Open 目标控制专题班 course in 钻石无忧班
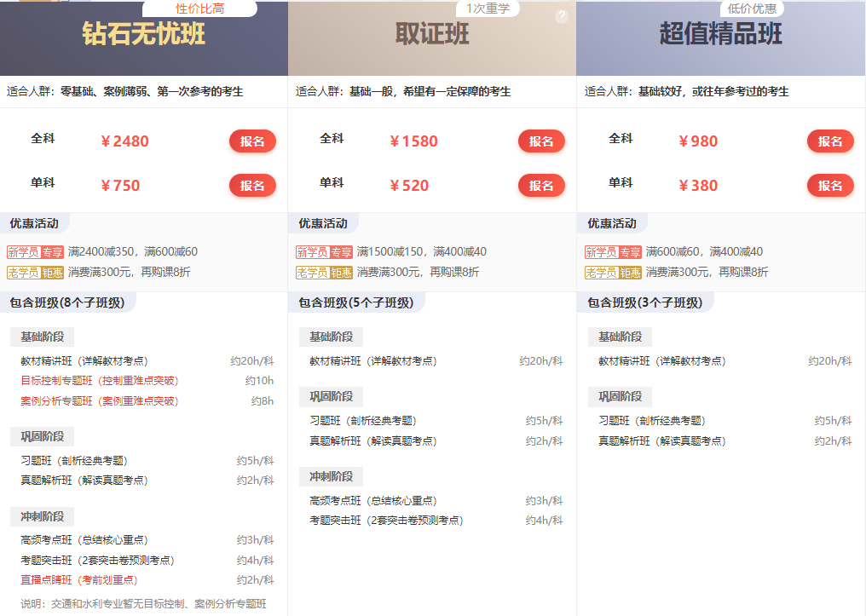The height and width of the screenshot is (616, 866). point(100,381)
